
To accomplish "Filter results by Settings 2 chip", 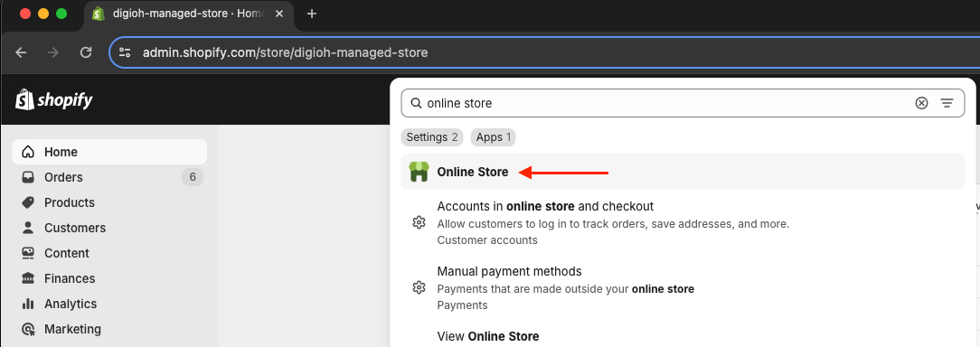I will click(432, 137).
